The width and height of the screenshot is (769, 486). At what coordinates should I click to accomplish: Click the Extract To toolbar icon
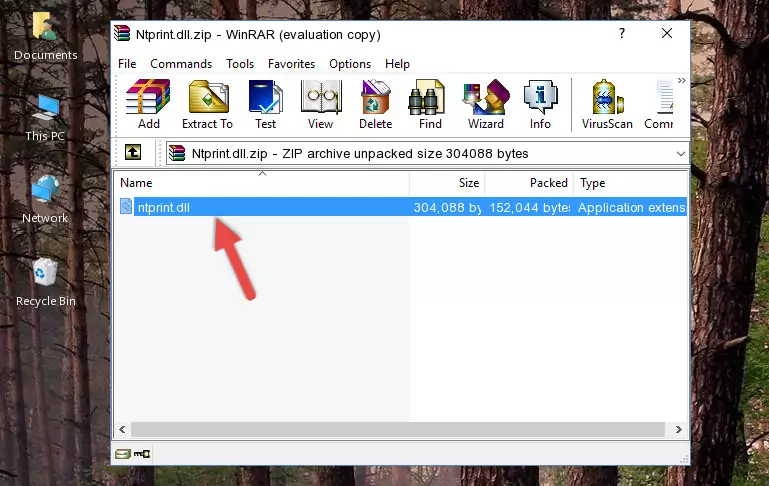tap(207, 104)
